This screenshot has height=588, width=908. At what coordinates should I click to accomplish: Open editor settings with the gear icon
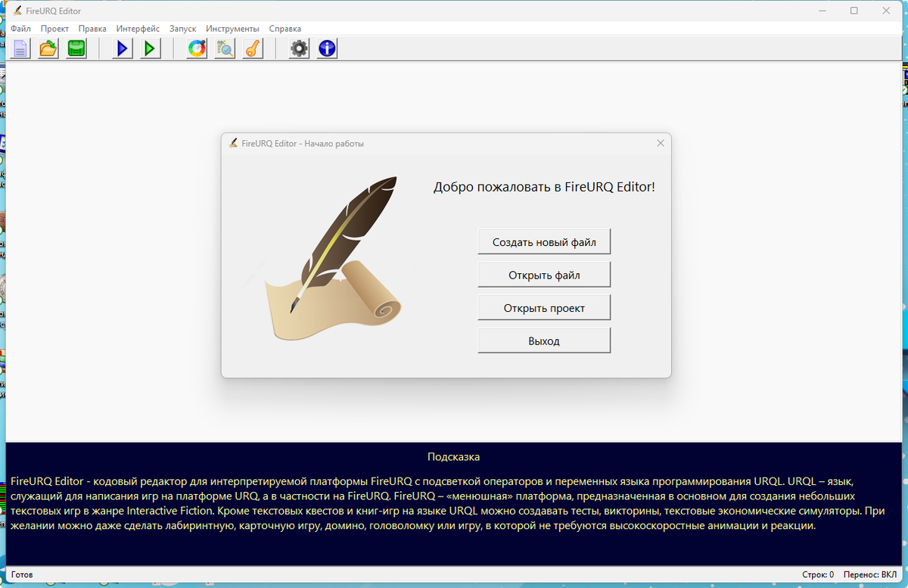pos(298,48)
